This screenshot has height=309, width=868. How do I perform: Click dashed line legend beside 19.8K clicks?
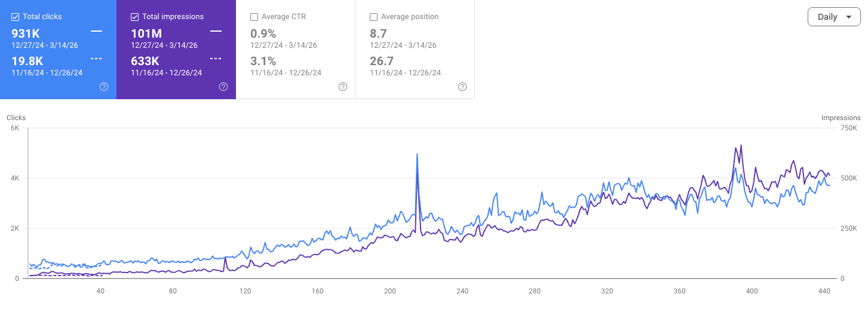[96, 58]
